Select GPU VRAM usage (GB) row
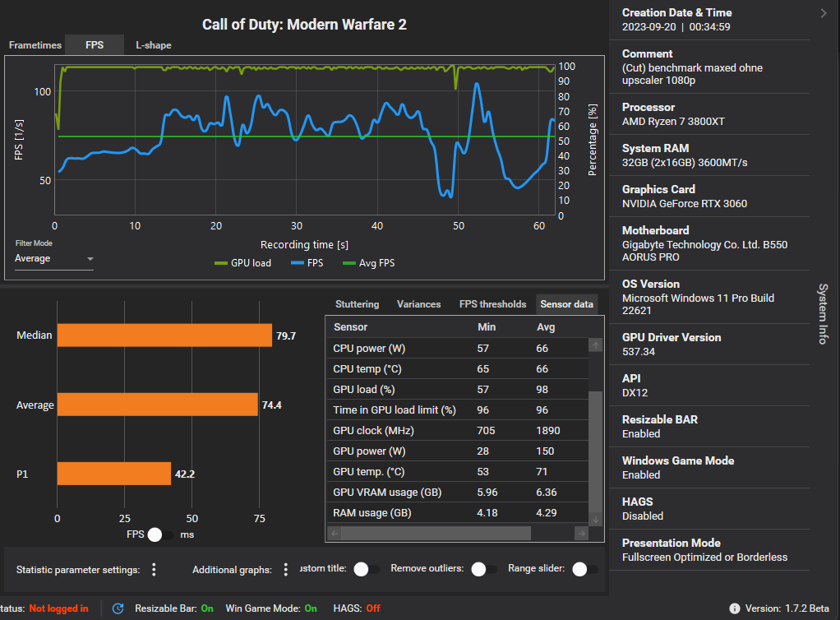Viewport: 840px width, 620px height. (458, 492)
